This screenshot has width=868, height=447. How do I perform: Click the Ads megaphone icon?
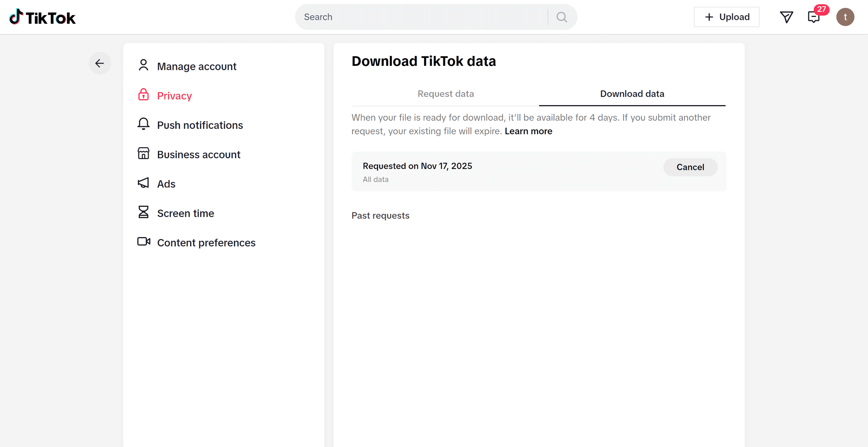coord(143,183)
